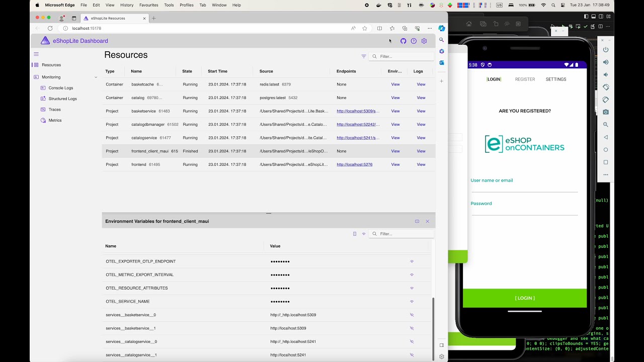Reveal OTEL_SERVICE_NAME value
This screenshot has height=362, width=644.
(412, 302)
